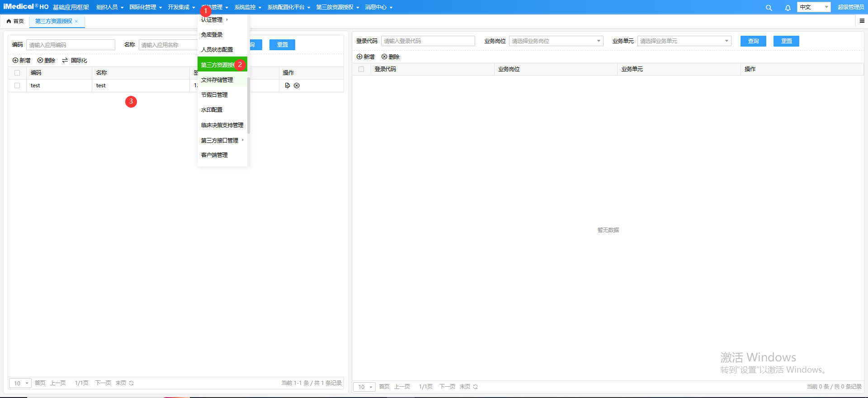Expand the 第三放资源授权 top menu
This screenshot has width=868, height=398.
(x=338, y=7)
